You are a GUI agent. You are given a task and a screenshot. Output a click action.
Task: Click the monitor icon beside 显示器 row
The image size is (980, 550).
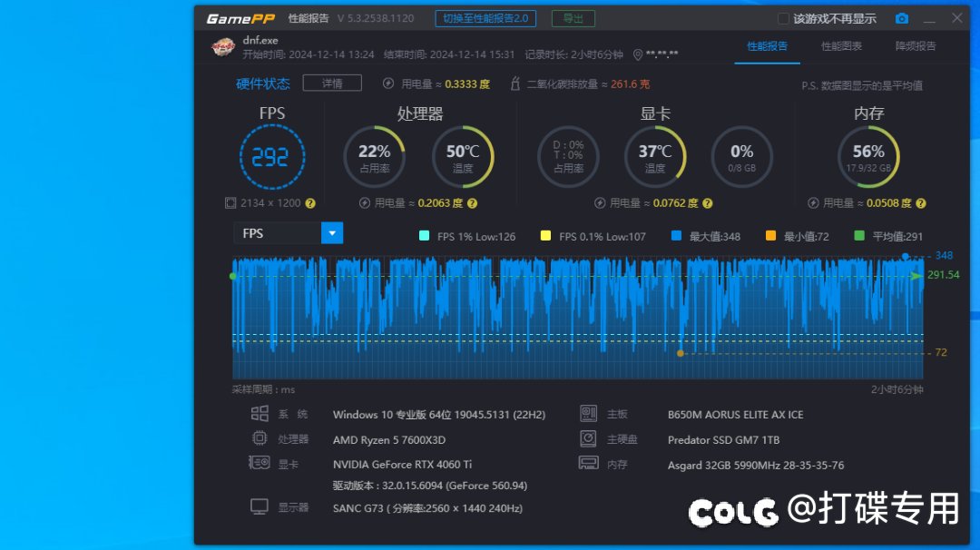tap(260, 506)
